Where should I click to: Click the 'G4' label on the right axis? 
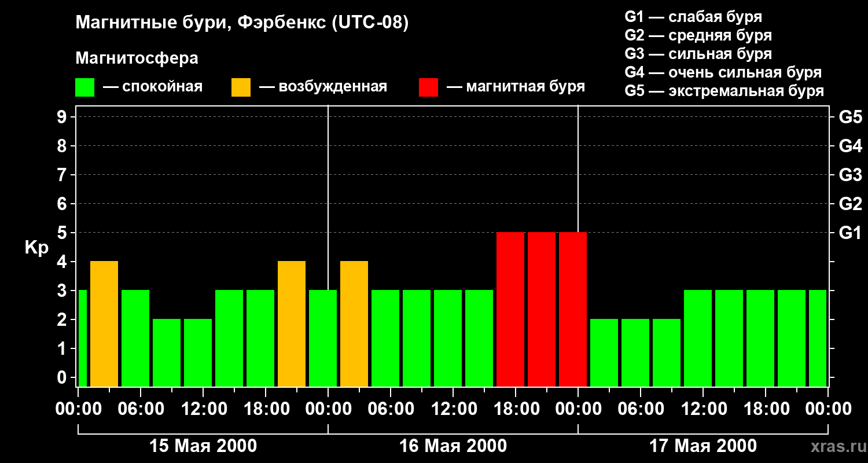point(850,146)
